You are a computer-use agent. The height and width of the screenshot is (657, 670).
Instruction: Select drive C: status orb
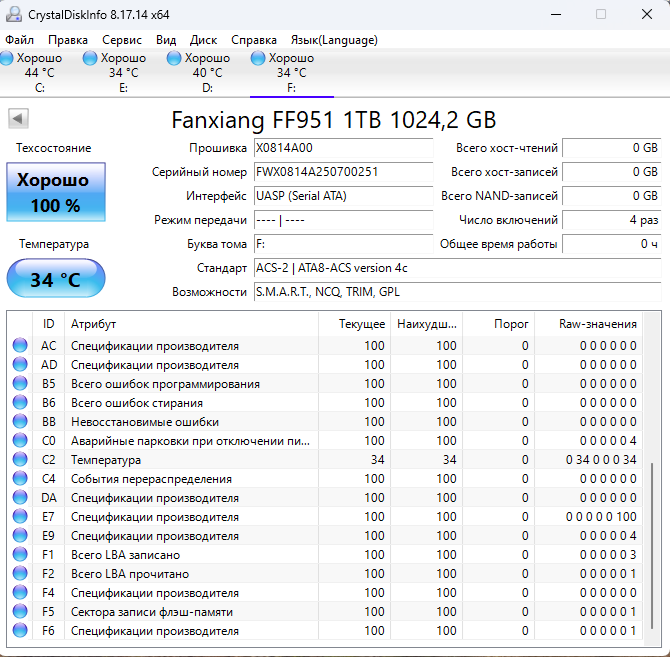8,58
